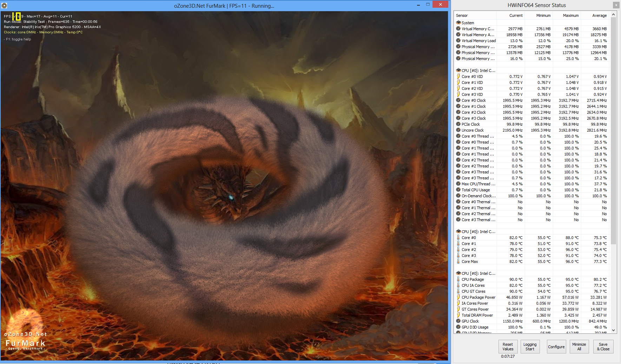Click the Core #1 VID voltage icon
The width and height of the screenshot is (621, 364).
pos(458,82)
